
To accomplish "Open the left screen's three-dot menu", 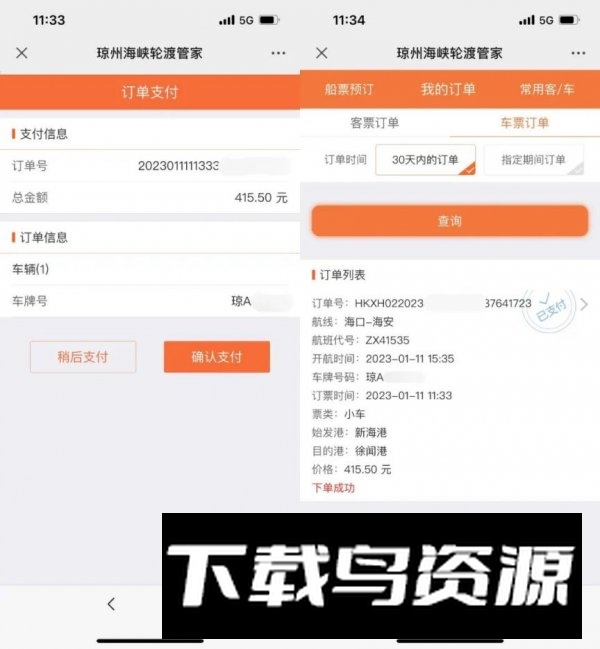I will click(278, 53).
